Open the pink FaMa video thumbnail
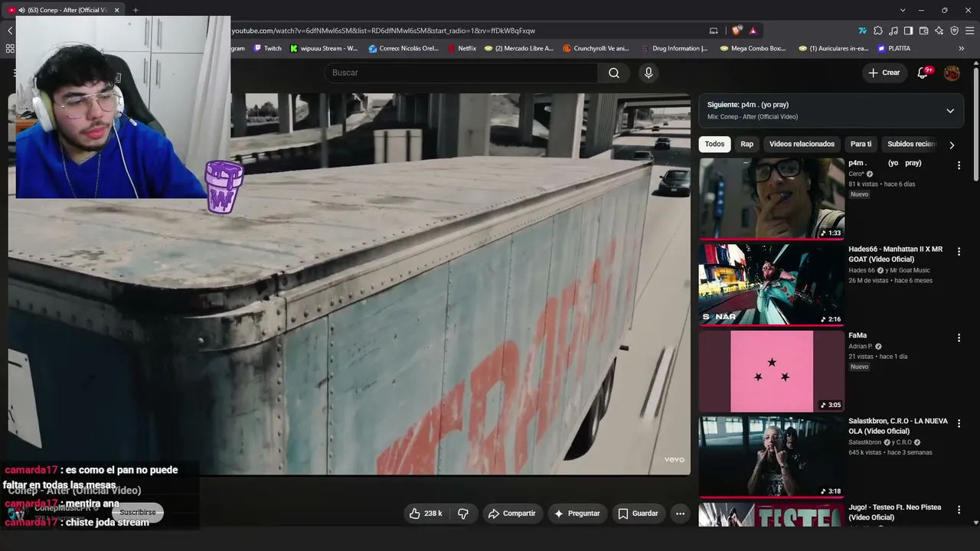 point(772,371)
